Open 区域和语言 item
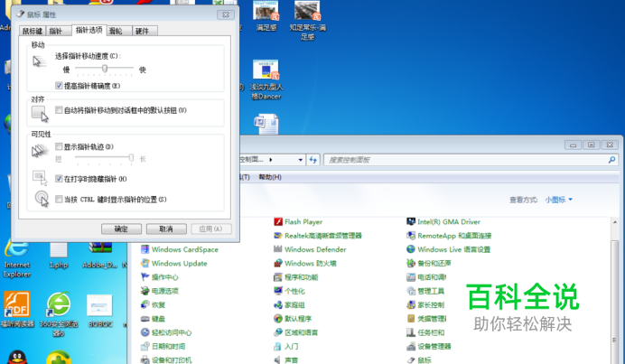This screenshot has width=625, height=364. pos(295,332)
